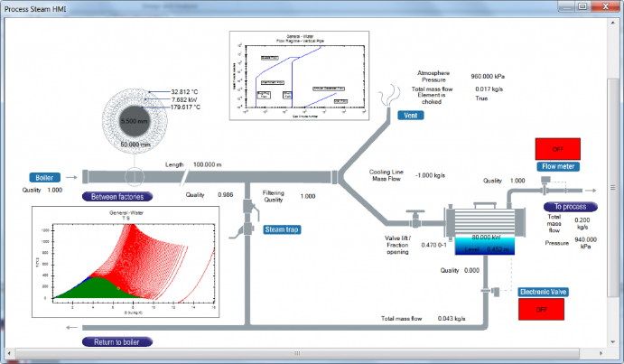Image resolution: width=624 pixels, height=364 pixels.
Task: Click the vertical scrollbar up arrow
Action: (612, 23)
